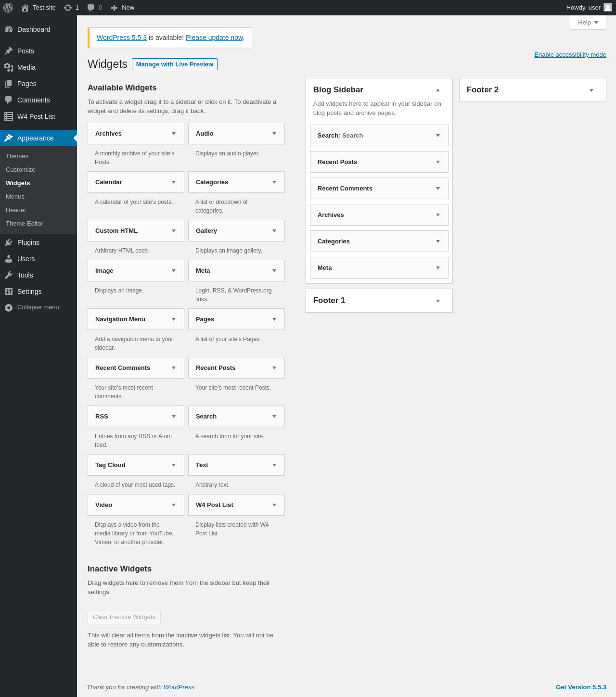Expand the Calendar widget arrow
Screen dimensions: 616x697
pyautogui.click(x=174, y=182)
